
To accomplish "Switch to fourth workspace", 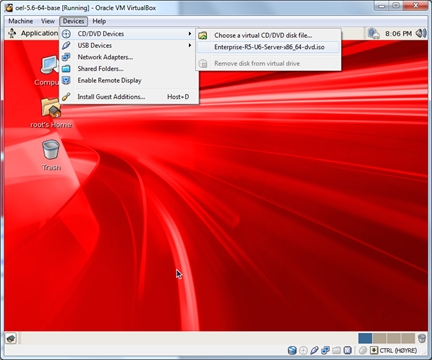I will click(408, 338).
